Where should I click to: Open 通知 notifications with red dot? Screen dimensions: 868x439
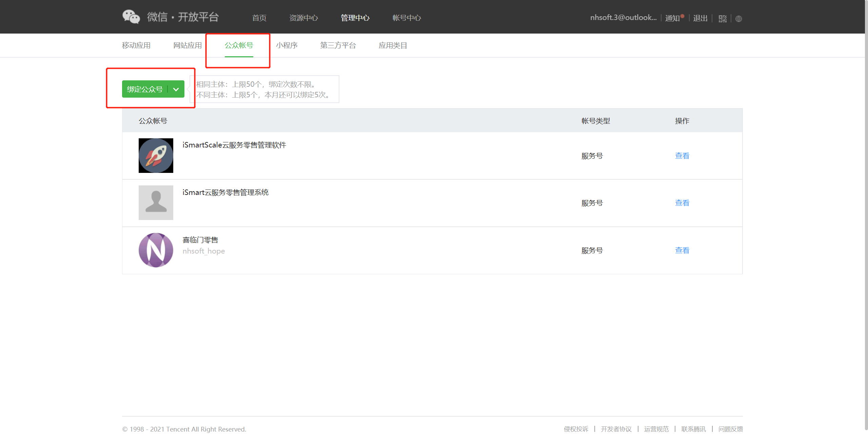tap(673, 18)
